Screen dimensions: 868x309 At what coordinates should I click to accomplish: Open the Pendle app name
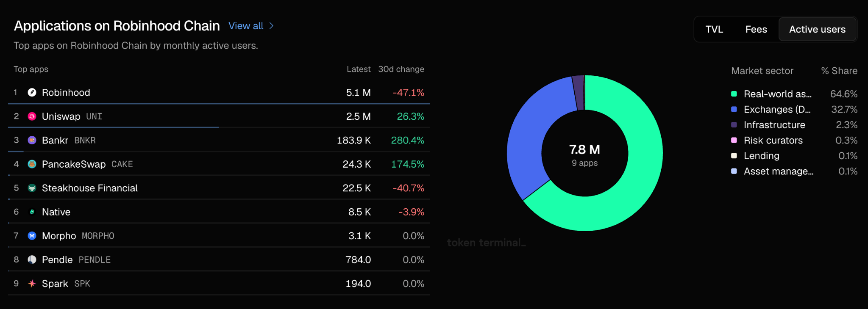pos(57,259)
